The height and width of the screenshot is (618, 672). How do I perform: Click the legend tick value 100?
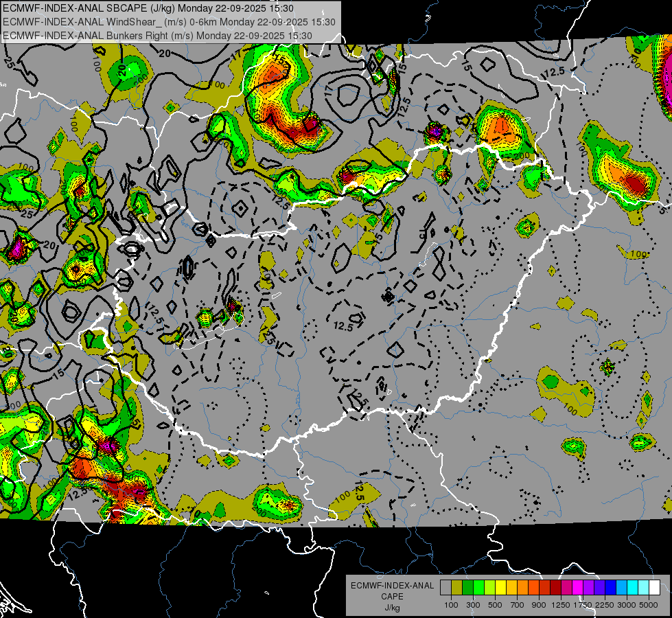pyautogui.click(x=451, y=605)
